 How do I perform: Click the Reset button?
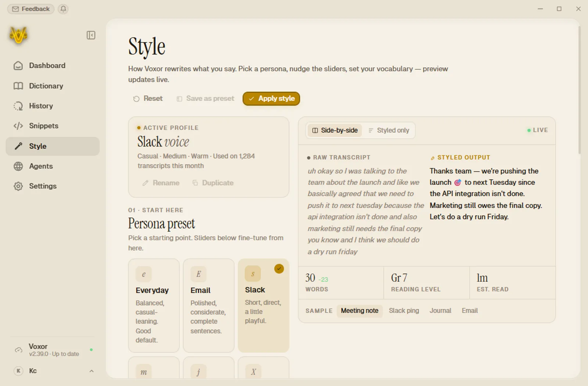pyautogui.click(x=148, y=99)
